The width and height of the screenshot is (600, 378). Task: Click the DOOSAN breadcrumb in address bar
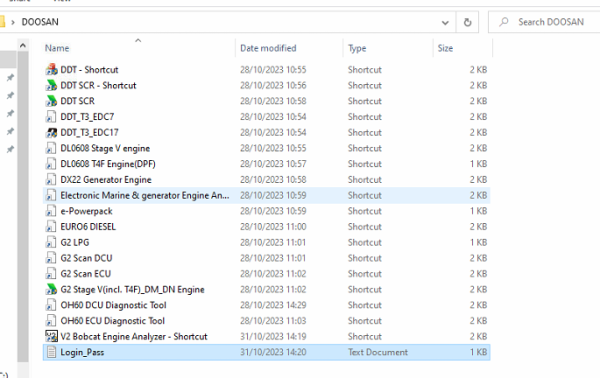click(40, 22)
